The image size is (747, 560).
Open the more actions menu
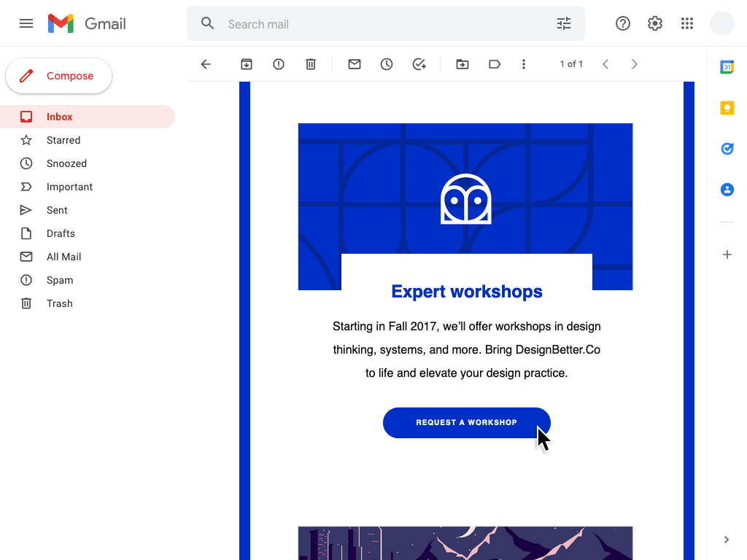click(x=524, y=64)
